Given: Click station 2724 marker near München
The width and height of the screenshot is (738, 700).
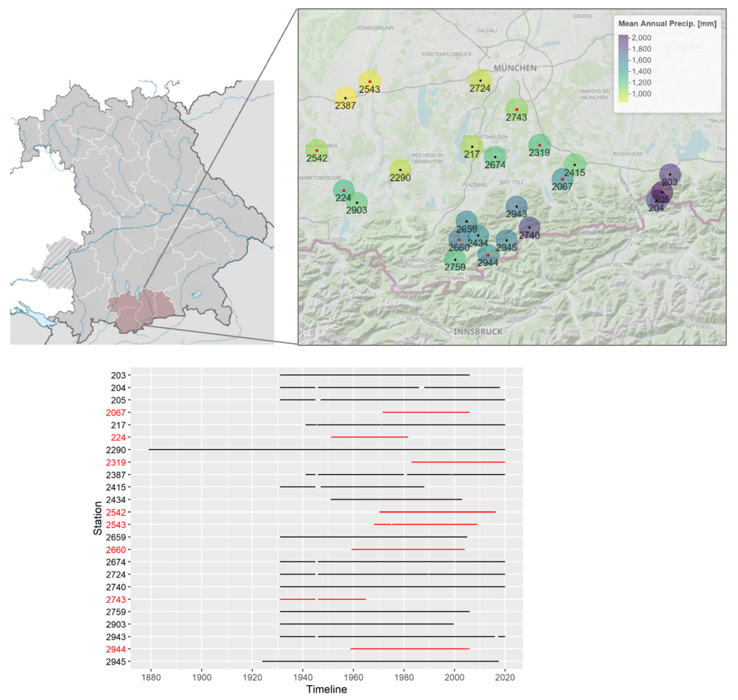Looking at the screenshot, I should [x=480, y=81].
